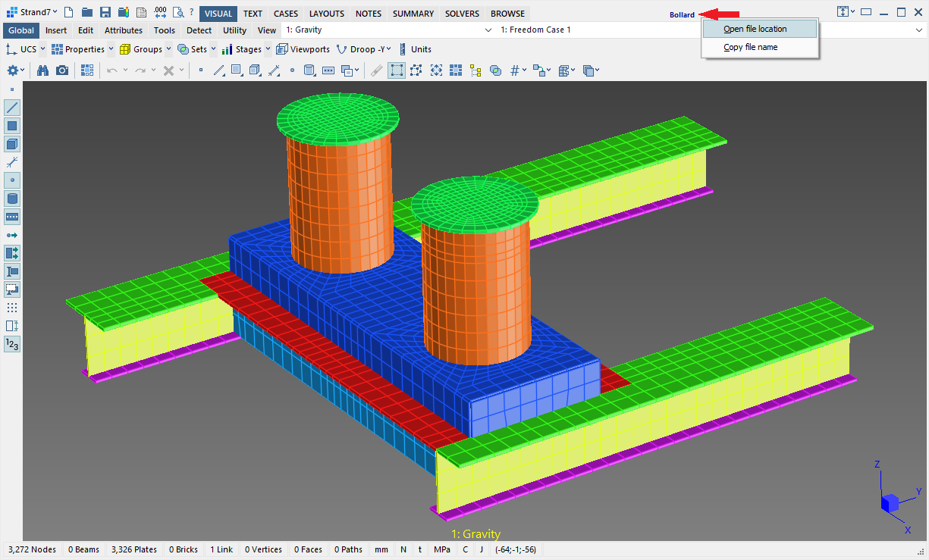Expand the Stages dropdown arrow
This screenshot has height=560, width=929.
point(268,49)
